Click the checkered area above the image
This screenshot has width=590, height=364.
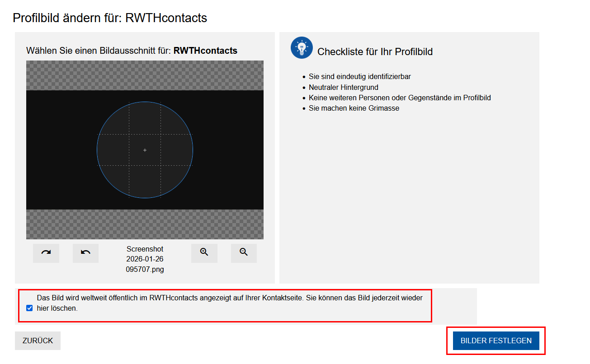(145, 75)
